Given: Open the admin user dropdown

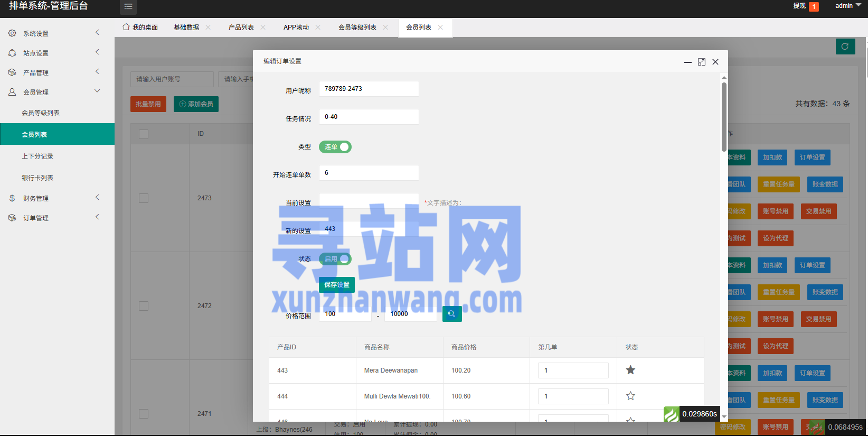Looking at the screenshot, I should pos(847,6).
